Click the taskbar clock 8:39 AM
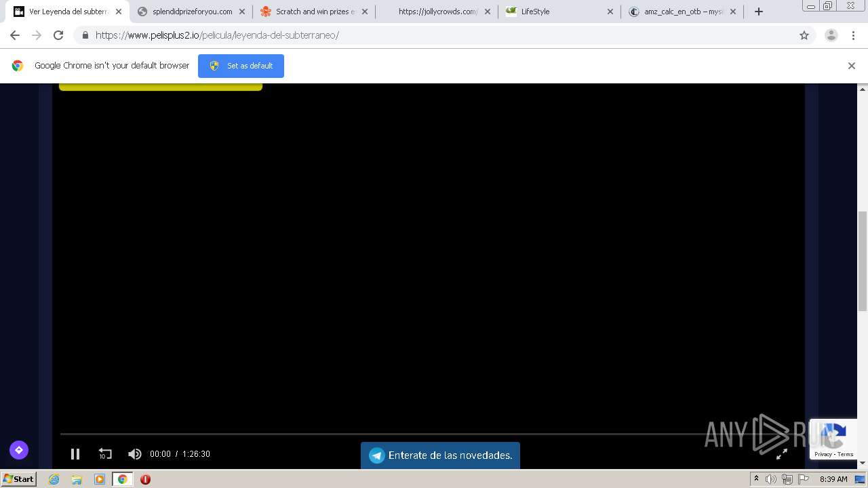The image size is (868, 488). 833,479
